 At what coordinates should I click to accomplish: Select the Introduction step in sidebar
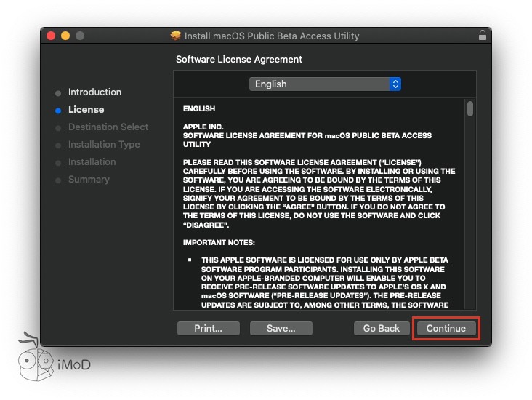pyautogui.click(x=94, y=92)
